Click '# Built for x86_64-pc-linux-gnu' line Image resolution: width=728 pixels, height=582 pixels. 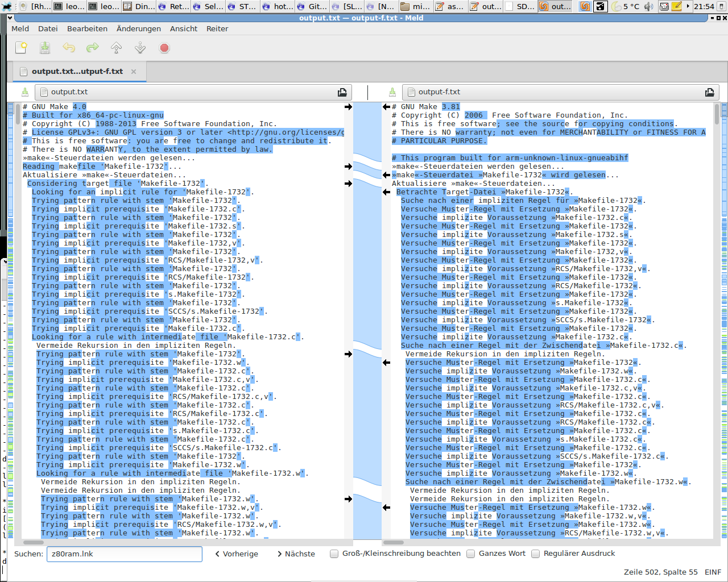[x=93, y=115]
